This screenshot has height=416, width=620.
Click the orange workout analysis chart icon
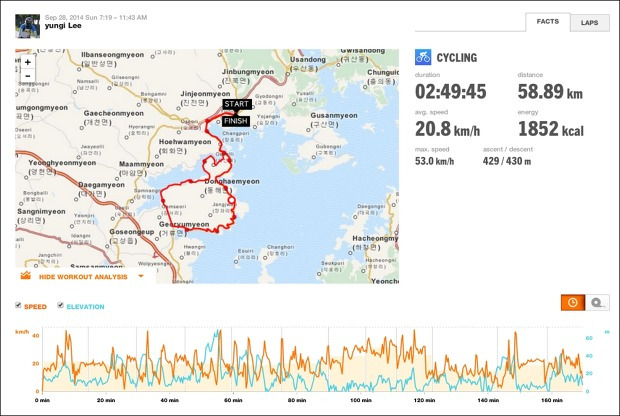[x=26, y=276]
